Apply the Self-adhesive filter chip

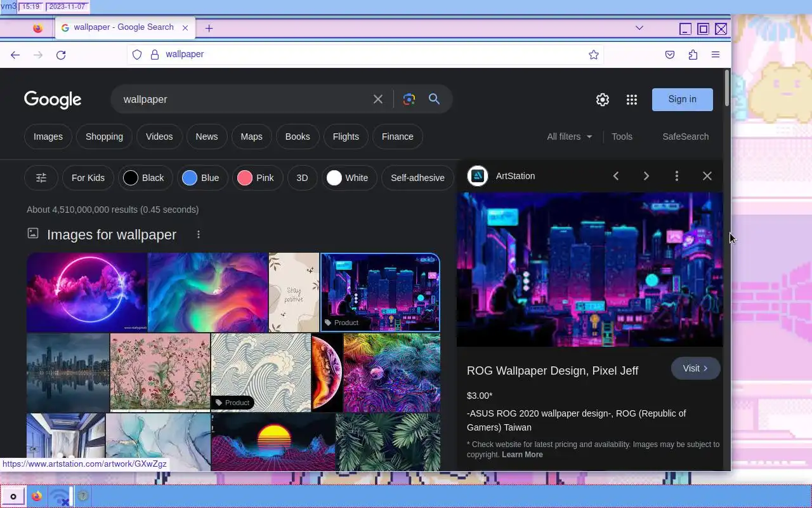[417, 178]
